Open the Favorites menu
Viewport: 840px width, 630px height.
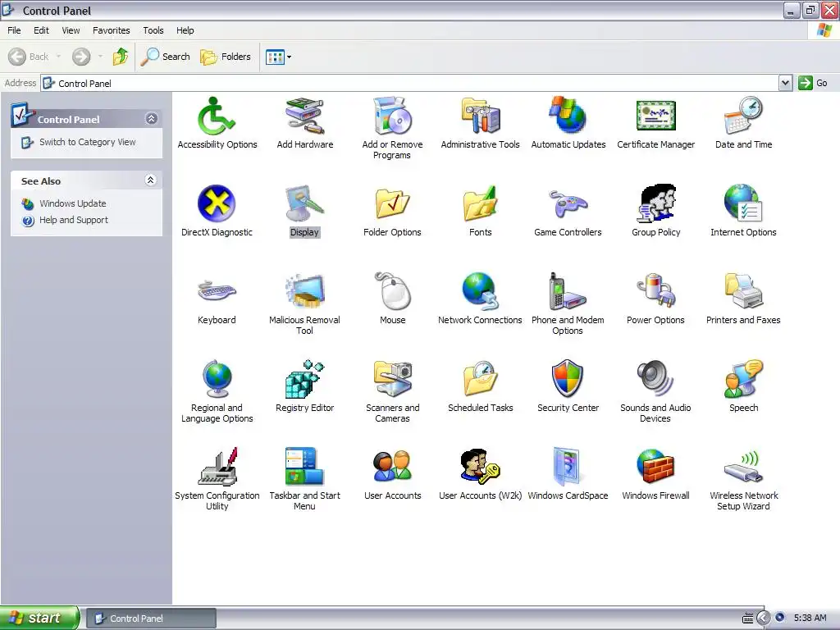(x=112, y=30)
